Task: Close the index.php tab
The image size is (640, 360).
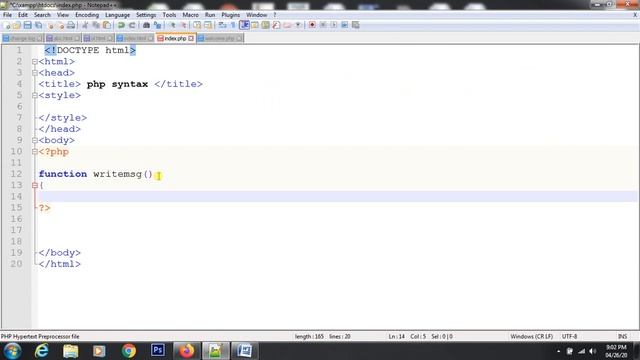Action: click(191, 38)
